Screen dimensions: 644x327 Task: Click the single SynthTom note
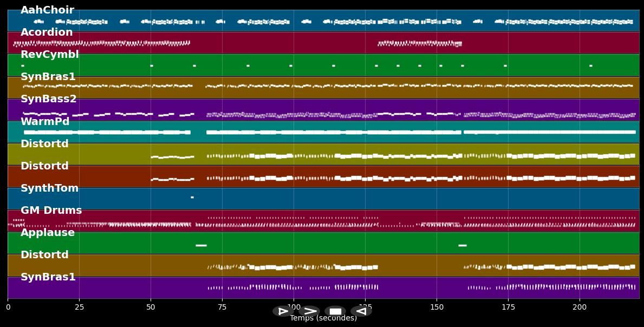192,197
